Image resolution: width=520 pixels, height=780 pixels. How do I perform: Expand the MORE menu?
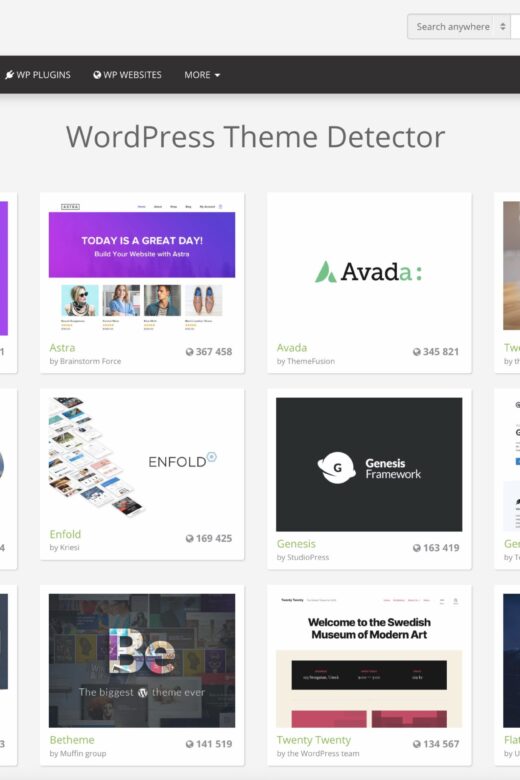[202, 75]
